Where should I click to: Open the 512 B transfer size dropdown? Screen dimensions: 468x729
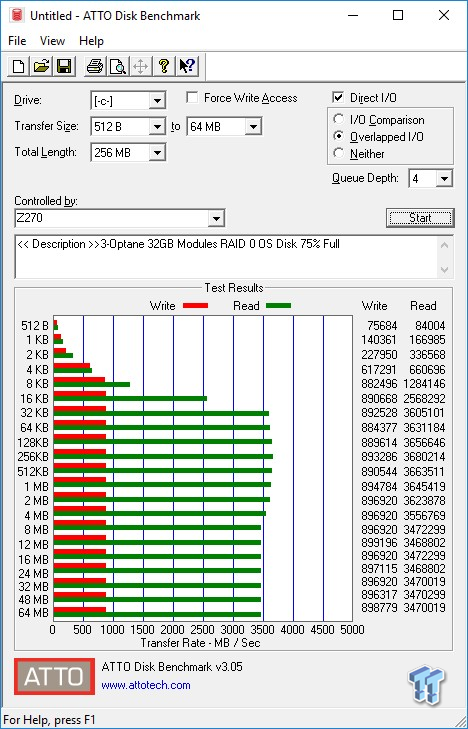158,126
